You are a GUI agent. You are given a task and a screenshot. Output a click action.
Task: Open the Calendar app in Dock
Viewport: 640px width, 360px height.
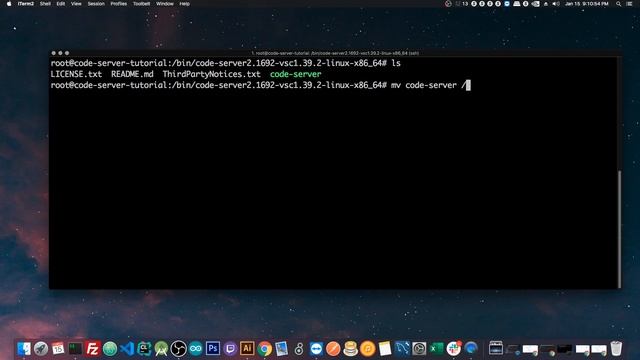pos(58,349)
